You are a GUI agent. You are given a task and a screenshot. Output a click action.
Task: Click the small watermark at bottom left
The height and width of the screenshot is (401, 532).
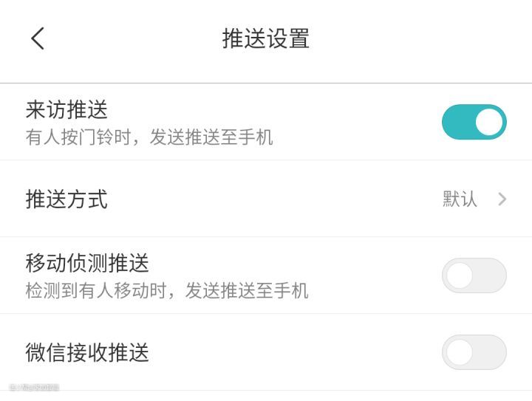[34, 387]
